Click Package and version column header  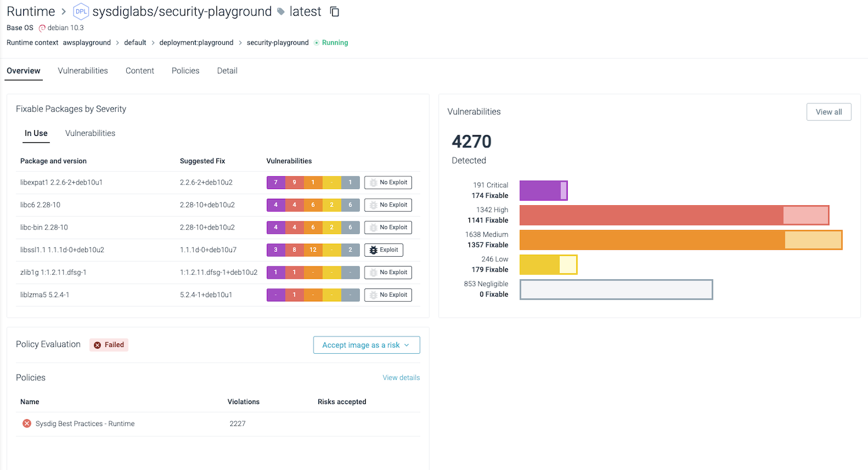[x=53, y=161]
